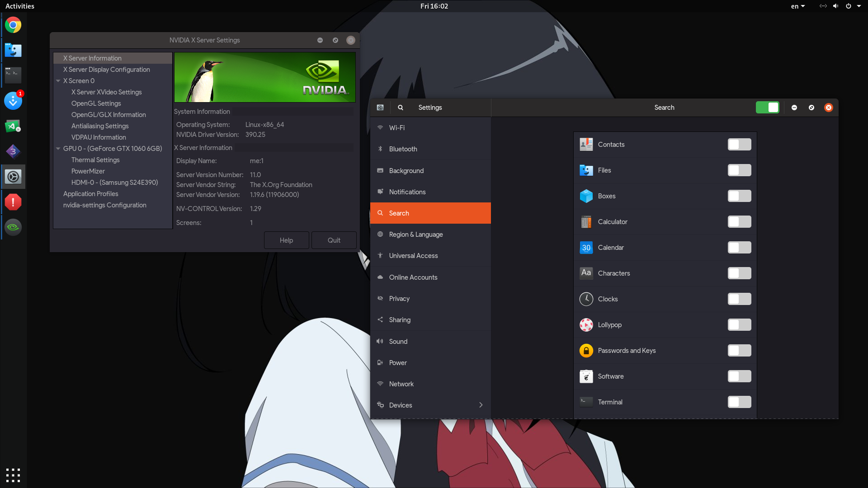Click the search magnifier icon in Settings header
The image size is (868, 488).
coord(401,108)
